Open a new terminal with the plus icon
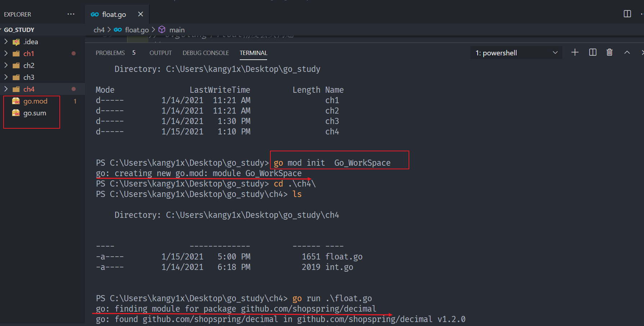The width and height of the screenshot is (644, 326). pyautogui.click(x=575, y=52)
